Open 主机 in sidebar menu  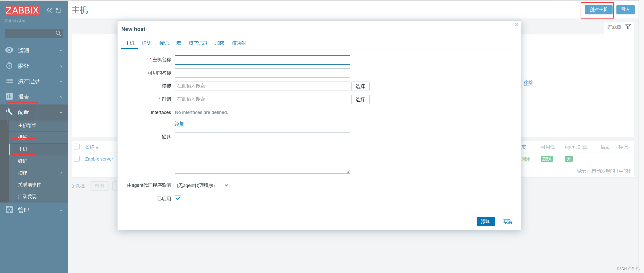[23, 149]
